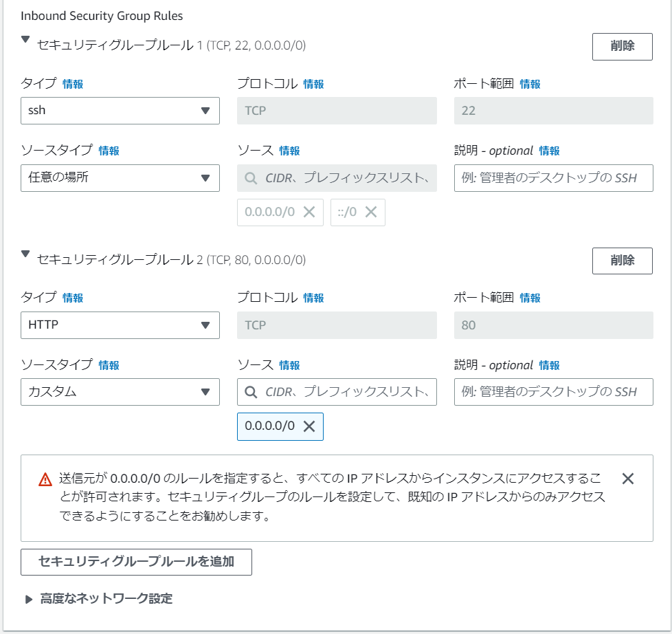The width and height of the screenshot is (672, 634).
Task: Open 情報 link for rule 2 ソース
Action: point(290,365)
